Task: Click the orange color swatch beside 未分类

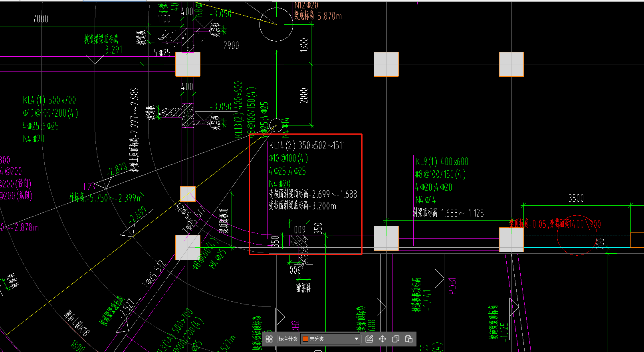Action: [x=305, y=339]
